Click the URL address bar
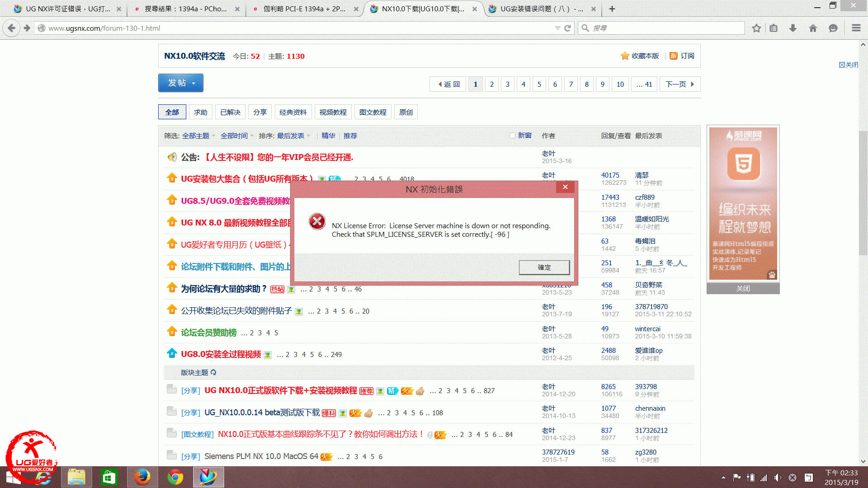 298,28
